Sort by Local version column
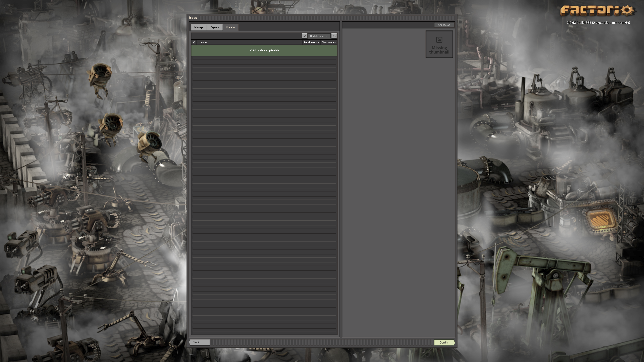 point(311,42)
